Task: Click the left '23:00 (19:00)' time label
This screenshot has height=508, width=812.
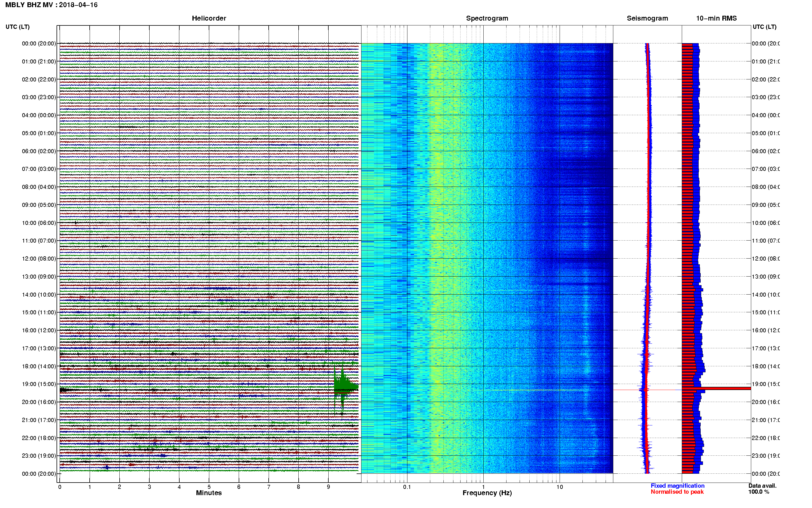Action: pyautogui.click(x=39, y=456)
